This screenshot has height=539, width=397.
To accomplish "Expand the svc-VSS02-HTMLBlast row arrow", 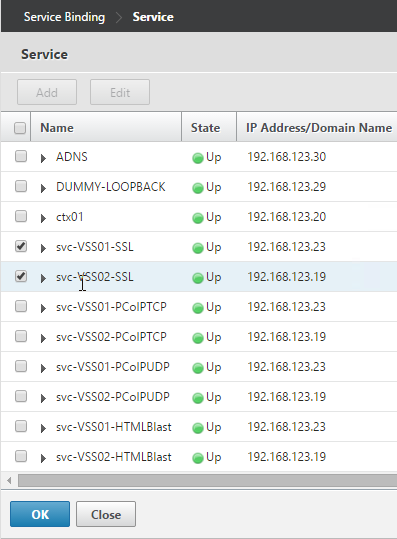I will [43, 458].
